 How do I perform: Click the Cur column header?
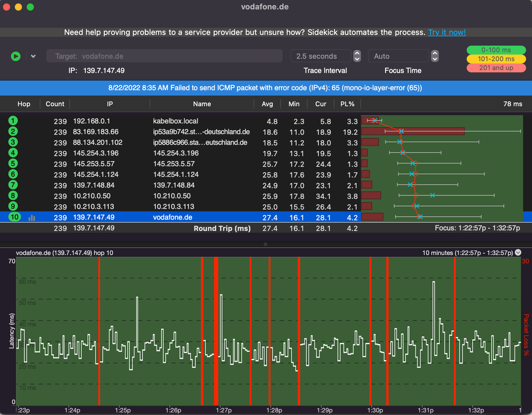321,104
